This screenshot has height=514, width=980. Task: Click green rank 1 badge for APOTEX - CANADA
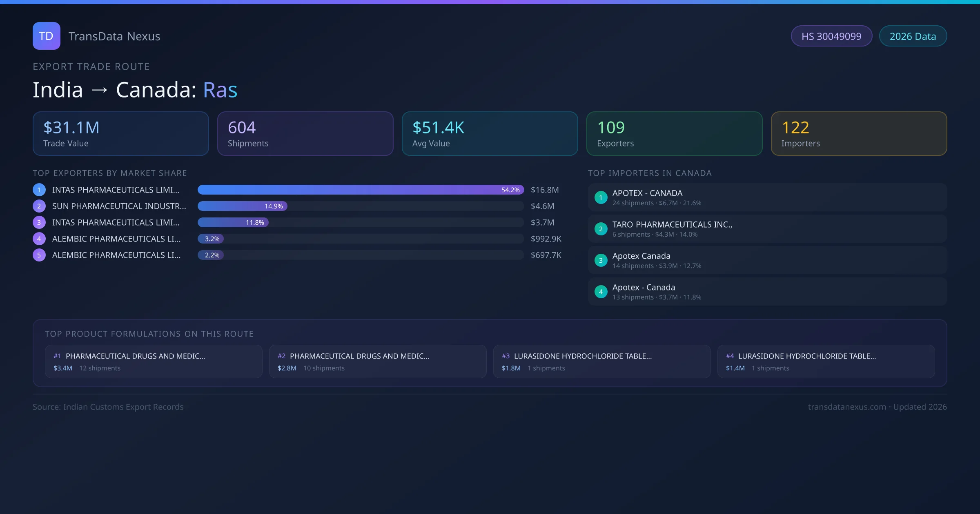pyautogui.click(x=601, y=197)
